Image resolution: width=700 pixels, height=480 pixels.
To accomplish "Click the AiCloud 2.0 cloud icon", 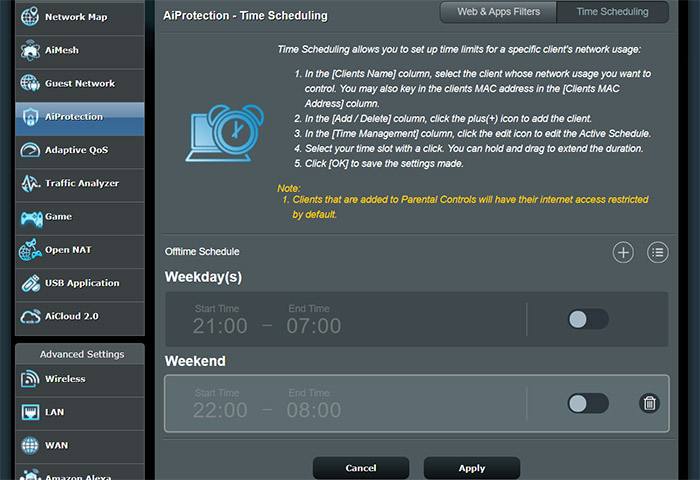I will coord(30,317).
